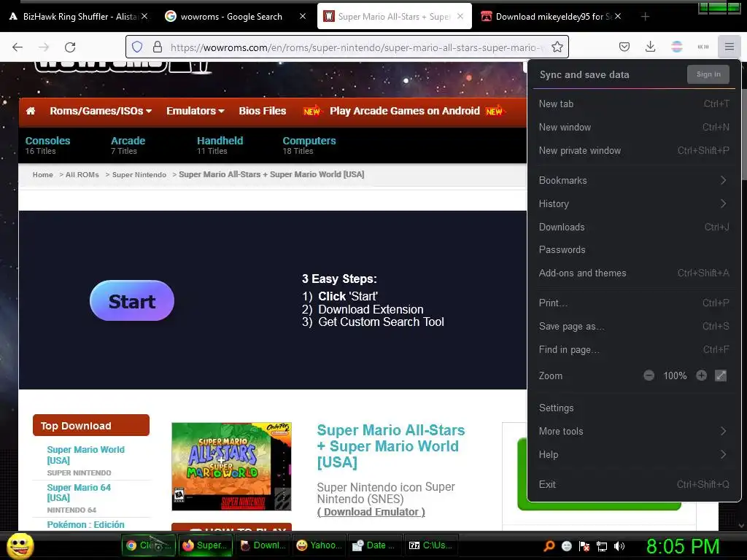Choose Print from the menu

pyautogui.click(x=634, y=303)
